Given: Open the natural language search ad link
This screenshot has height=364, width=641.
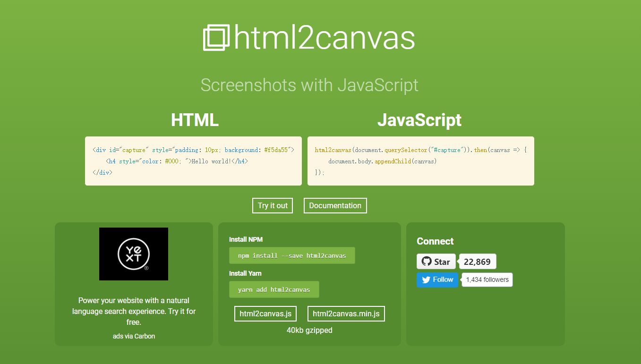Looking at the screenshot, I should pos(134,311).
